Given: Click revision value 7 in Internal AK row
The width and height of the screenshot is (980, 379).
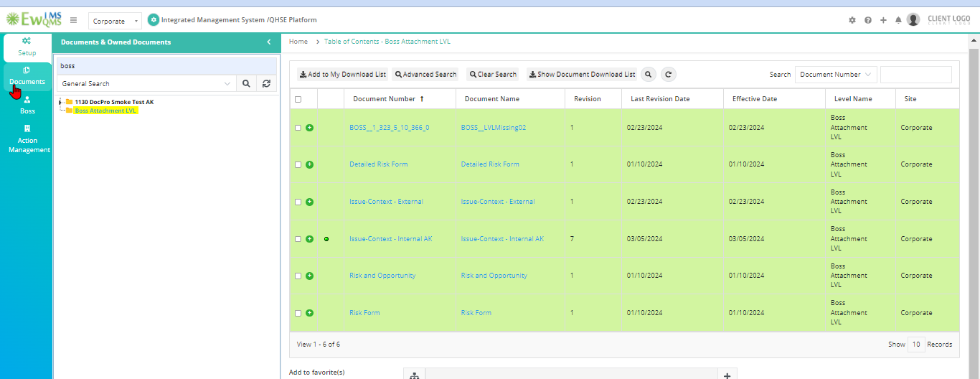Looking at the screenshot, I should point(572,239).
